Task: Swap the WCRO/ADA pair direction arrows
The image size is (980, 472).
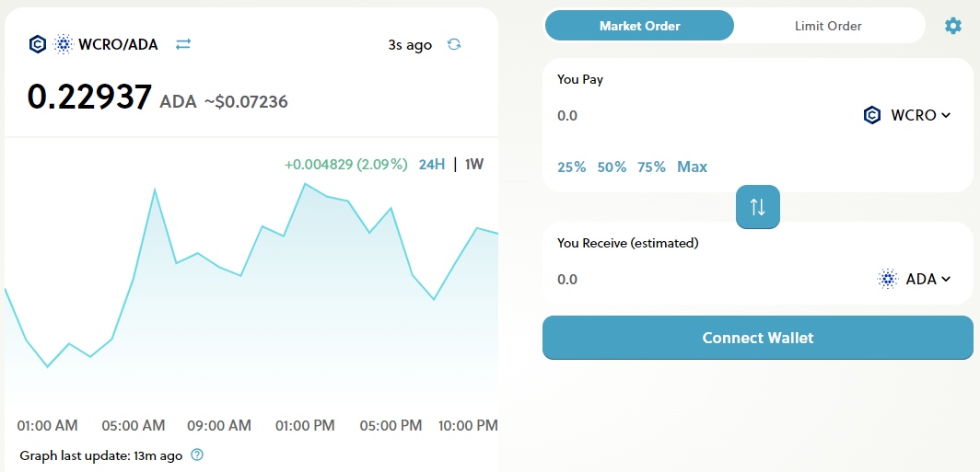Action: pyautogui.click(x=183, y=44)
